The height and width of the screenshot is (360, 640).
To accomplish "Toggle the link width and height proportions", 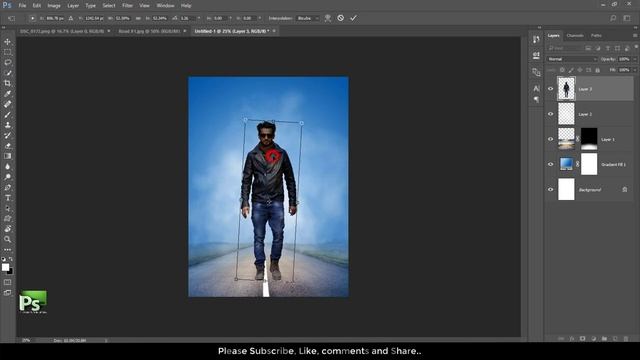I will pos(138,18).
